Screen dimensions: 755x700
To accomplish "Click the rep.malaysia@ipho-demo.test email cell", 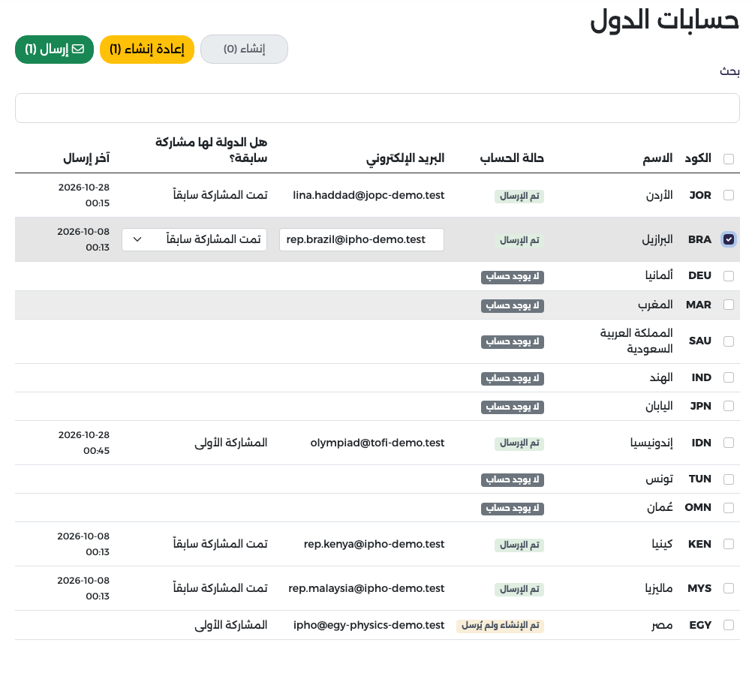I will coord(366,588).
